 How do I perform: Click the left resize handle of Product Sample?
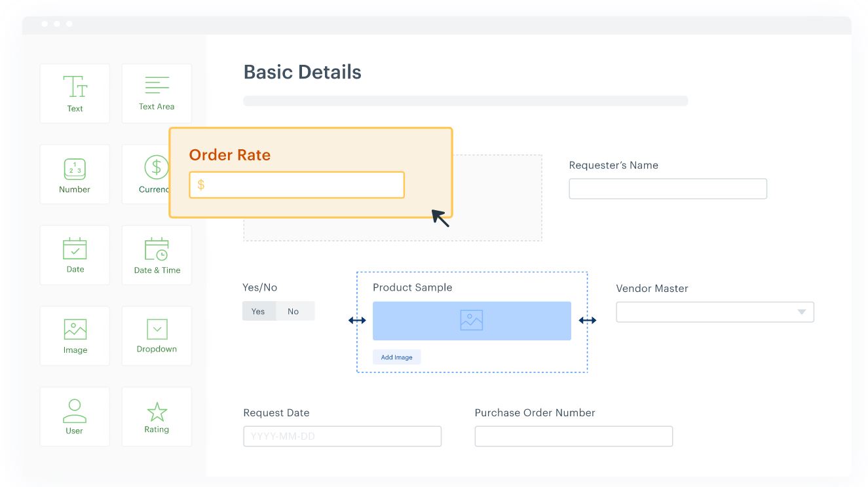point(357,320)
